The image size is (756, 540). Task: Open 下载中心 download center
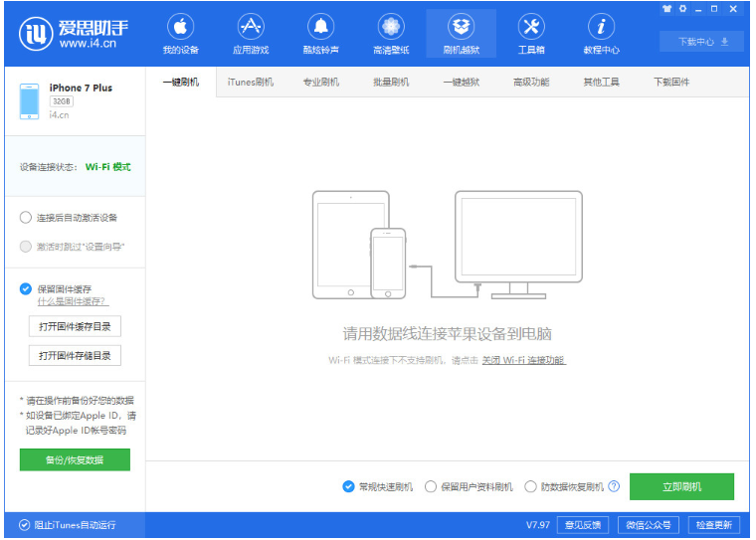click(x=703, y=42)
